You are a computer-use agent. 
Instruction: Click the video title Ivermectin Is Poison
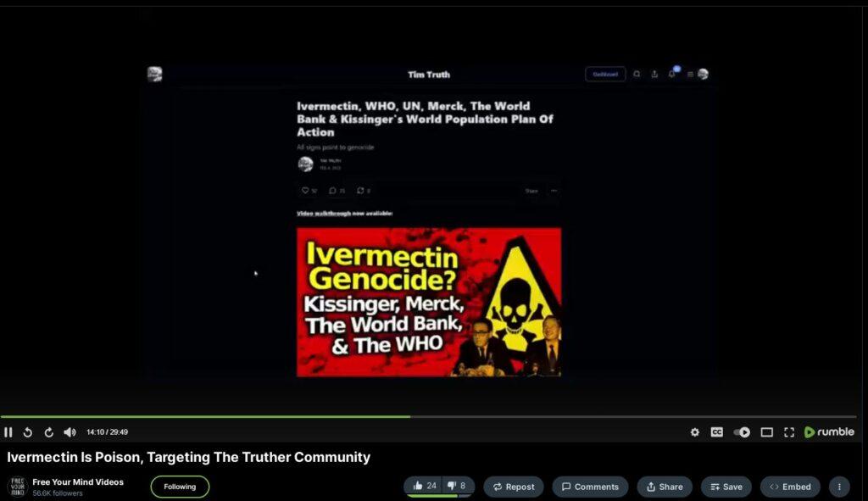click(188, 457)
